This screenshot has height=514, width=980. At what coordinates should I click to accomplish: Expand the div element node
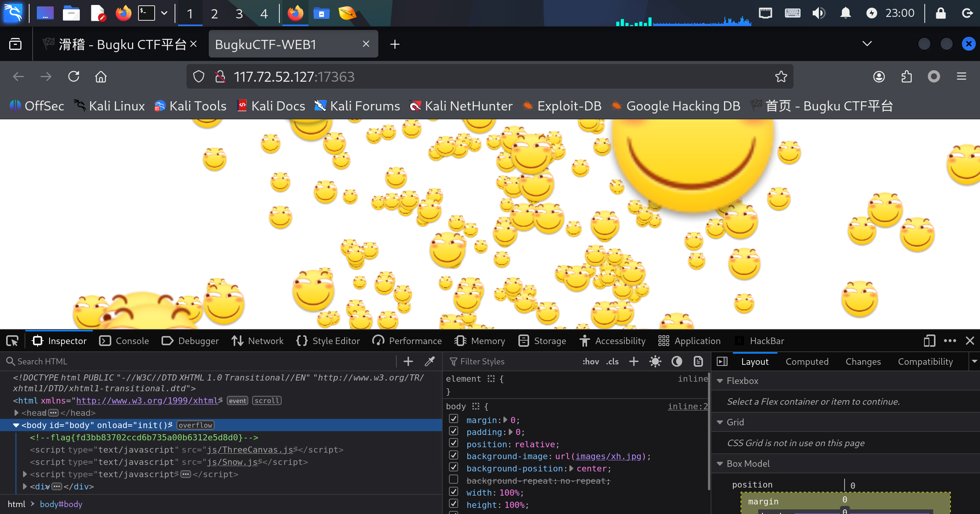point(25,486)
